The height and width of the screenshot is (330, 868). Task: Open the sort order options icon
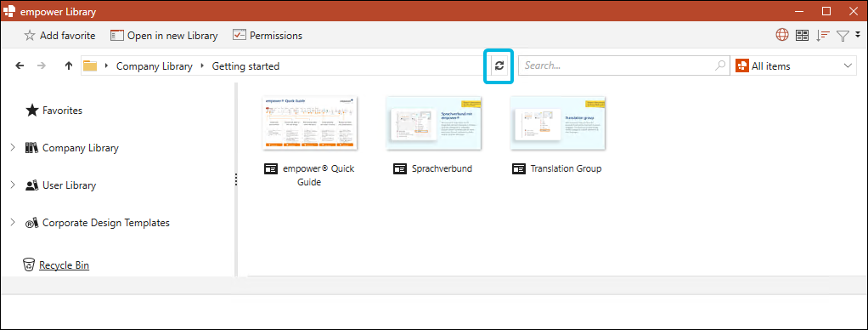[823, 36]
